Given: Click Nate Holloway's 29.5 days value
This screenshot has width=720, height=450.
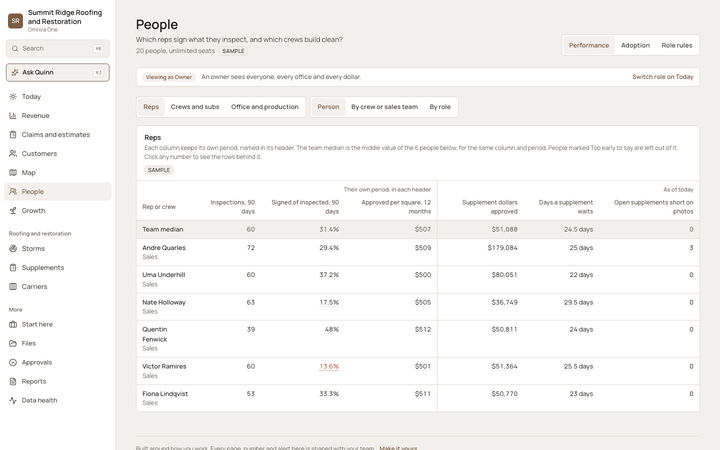Looking at the screenshot, I should [x=578, y=302].
